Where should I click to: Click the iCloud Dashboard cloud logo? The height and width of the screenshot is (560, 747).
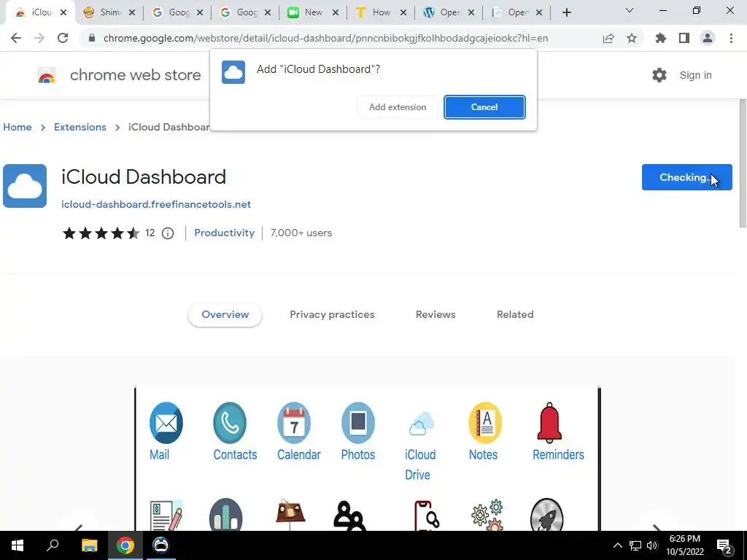[x=25, y=186]
